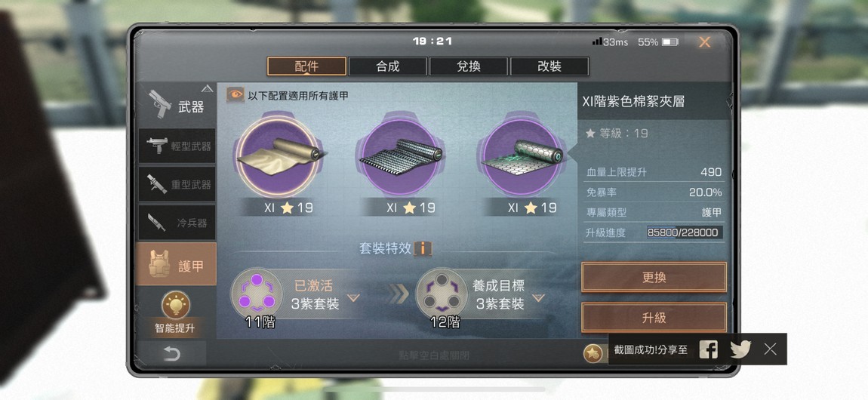Screen dimensions: 868x400
Task: Select the purple cotton padding armor part
Action: click(x=277, y=156)
